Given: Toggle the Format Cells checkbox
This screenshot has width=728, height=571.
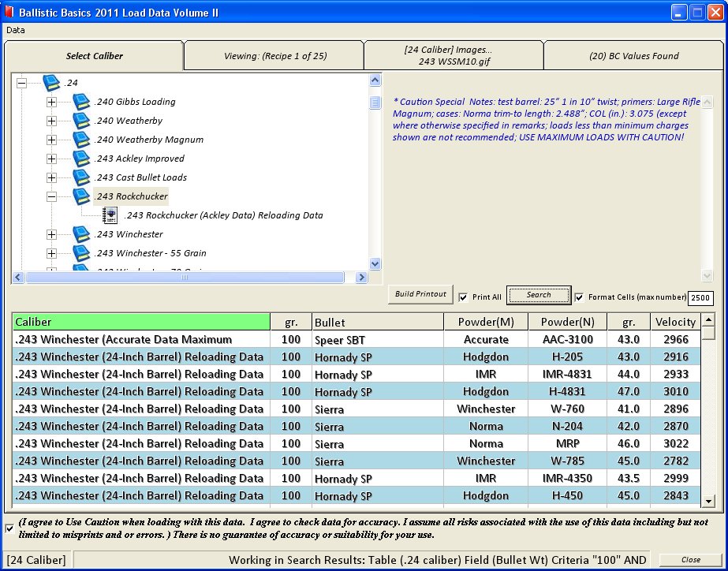Looking at the screenshot, I should coord(580,297).
